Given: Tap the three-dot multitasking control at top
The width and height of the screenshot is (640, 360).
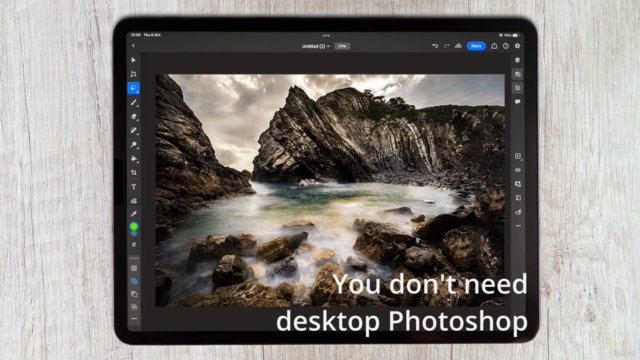Looking at the screenshot, I should coord(326,36).
